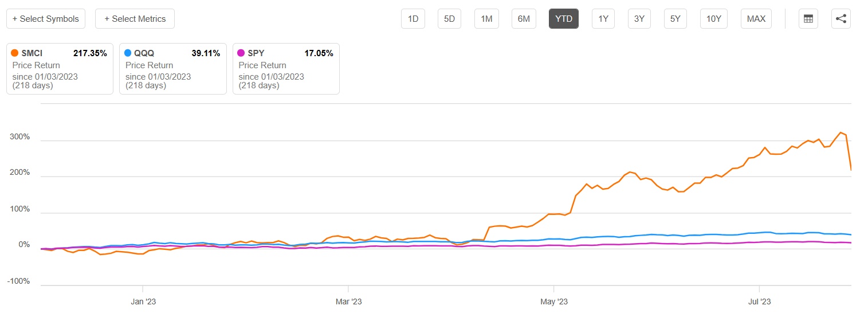
Task: Click the blue QQQ legend dot
Action: tap(128, 53)
